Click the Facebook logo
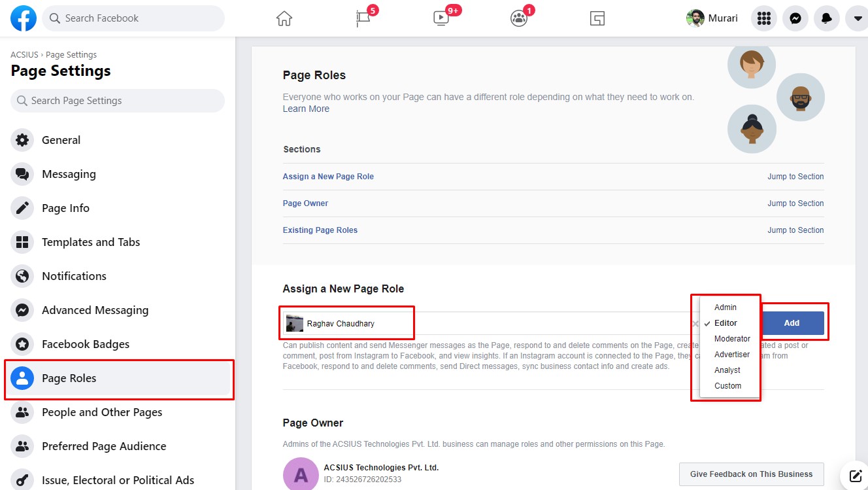 (24, 18)
